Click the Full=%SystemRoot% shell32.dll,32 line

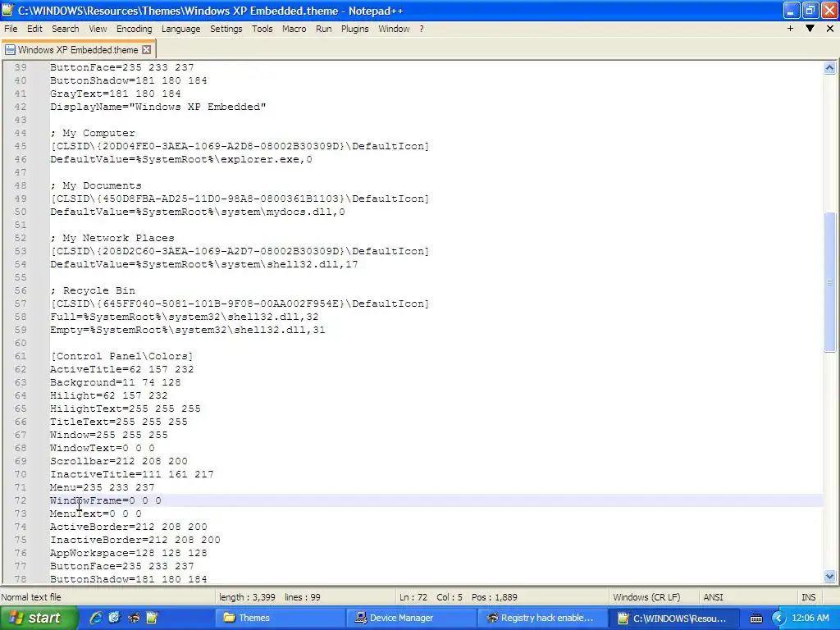click(185, 317)
